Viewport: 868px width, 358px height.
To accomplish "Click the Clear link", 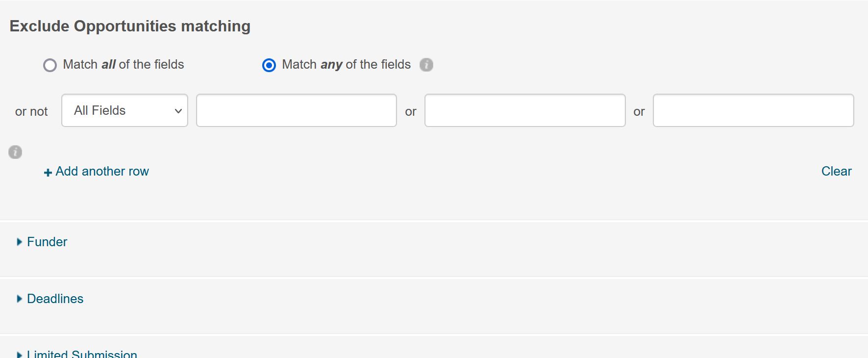I will (836, 172).
